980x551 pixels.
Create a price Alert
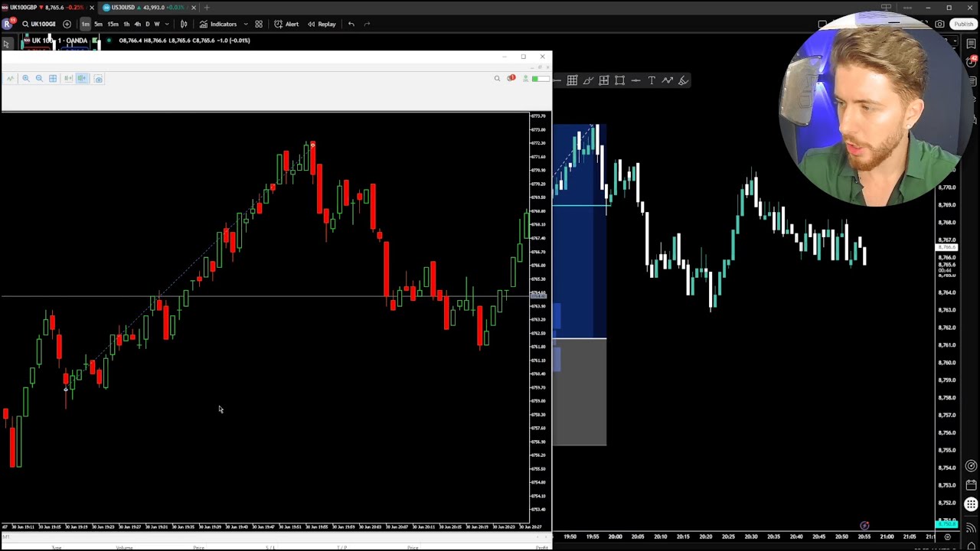click(287, 24)
